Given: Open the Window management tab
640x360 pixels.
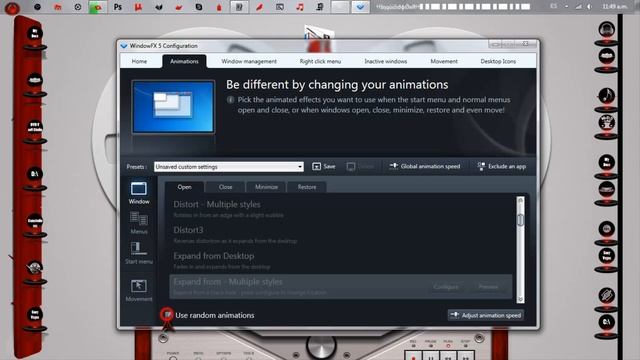Looking at the screenshot, I should point(249,61).
